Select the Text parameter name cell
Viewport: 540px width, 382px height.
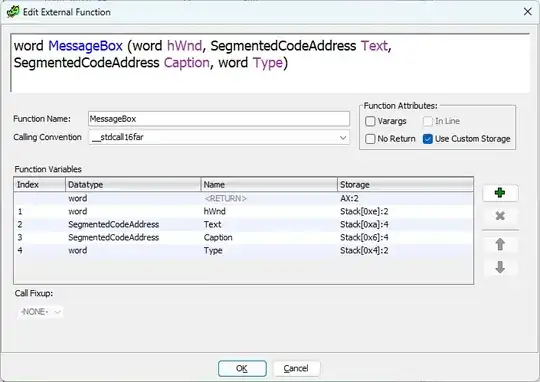click(x=269, y=225)
